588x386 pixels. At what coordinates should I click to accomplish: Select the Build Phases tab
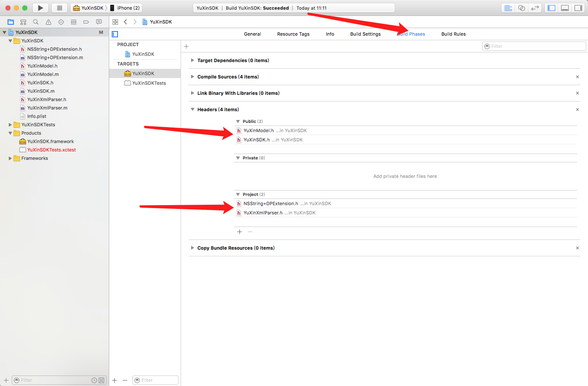coord(411,34)
